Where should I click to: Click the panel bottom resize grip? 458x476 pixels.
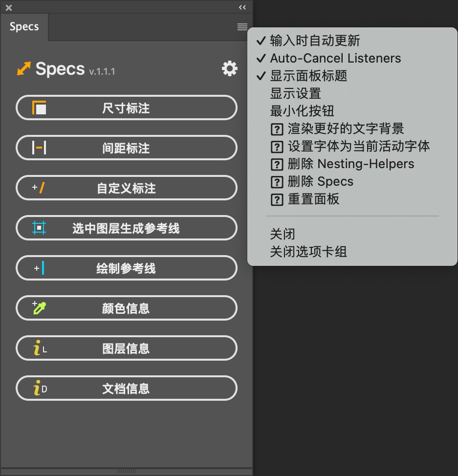[x=127, y=471]
